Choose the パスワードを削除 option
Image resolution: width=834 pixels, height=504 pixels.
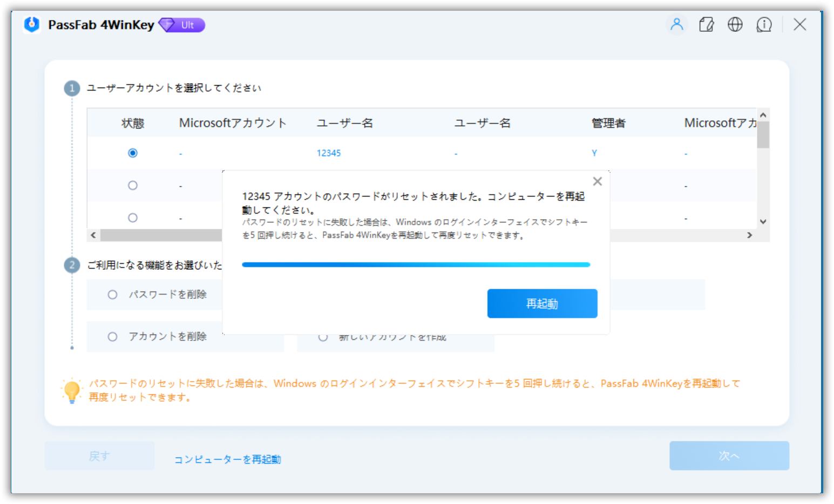[x=112, y=295]
